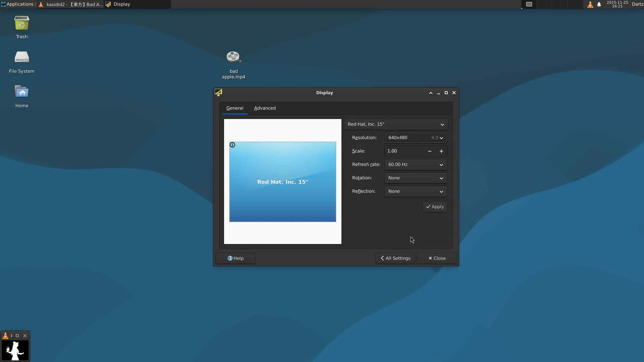
Task: Increase the scale with the plus button
Action: tap(441, 151)
